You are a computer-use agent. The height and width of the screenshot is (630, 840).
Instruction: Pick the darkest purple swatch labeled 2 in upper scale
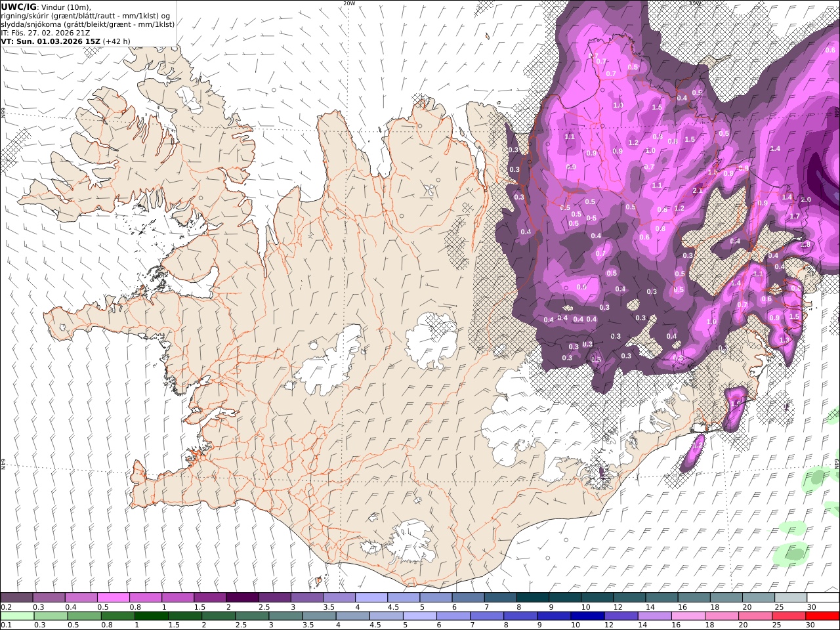pos(242,598)
